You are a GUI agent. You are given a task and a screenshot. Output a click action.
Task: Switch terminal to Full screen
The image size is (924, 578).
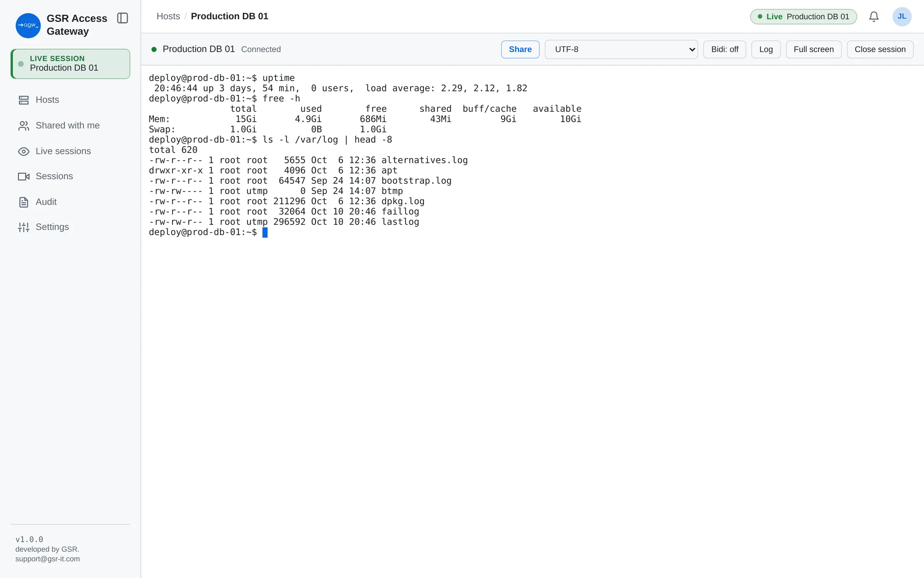[x=814, y=49]
